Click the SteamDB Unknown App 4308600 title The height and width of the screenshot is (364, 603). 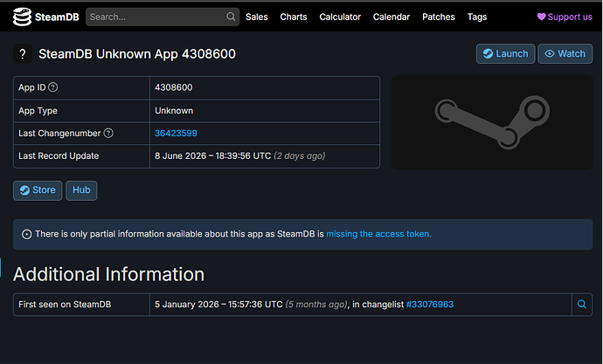click(137, 54)
